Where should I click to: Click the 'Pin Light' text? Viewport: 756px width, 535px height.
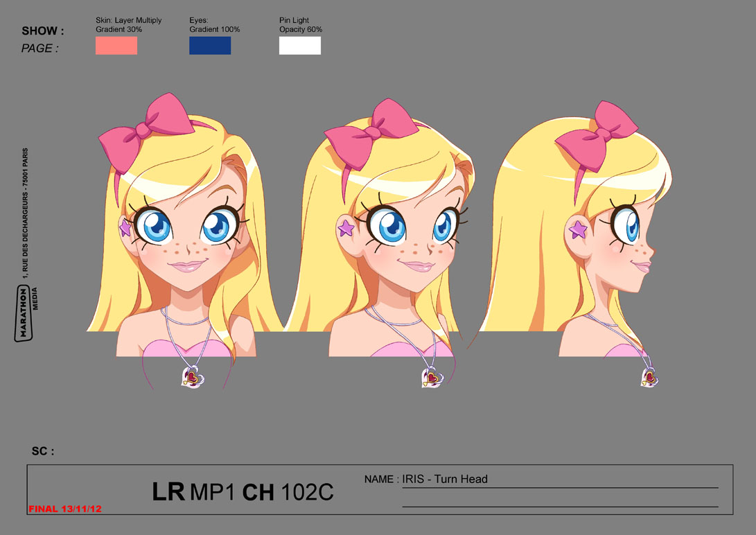tap(294, 20)
